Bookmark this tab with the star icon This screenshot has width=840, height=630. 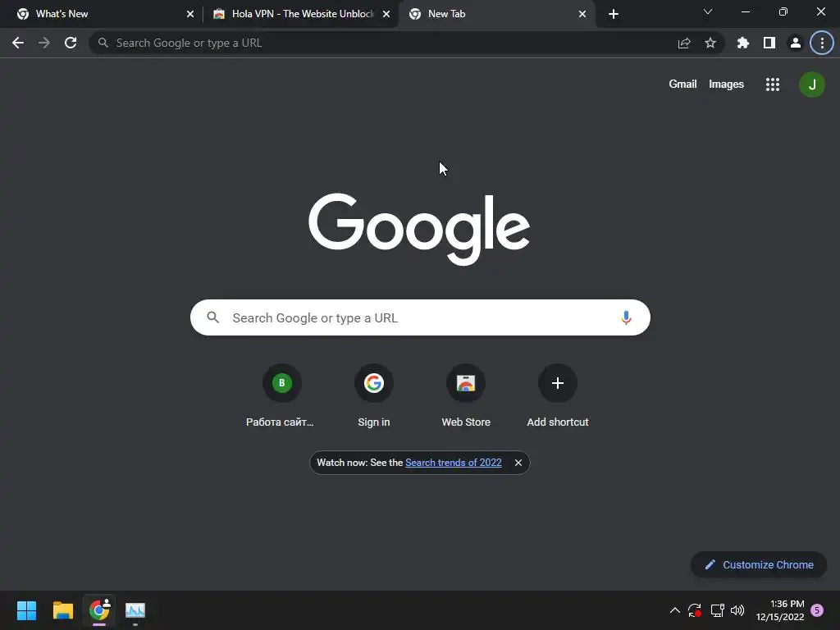pos(710,43)
